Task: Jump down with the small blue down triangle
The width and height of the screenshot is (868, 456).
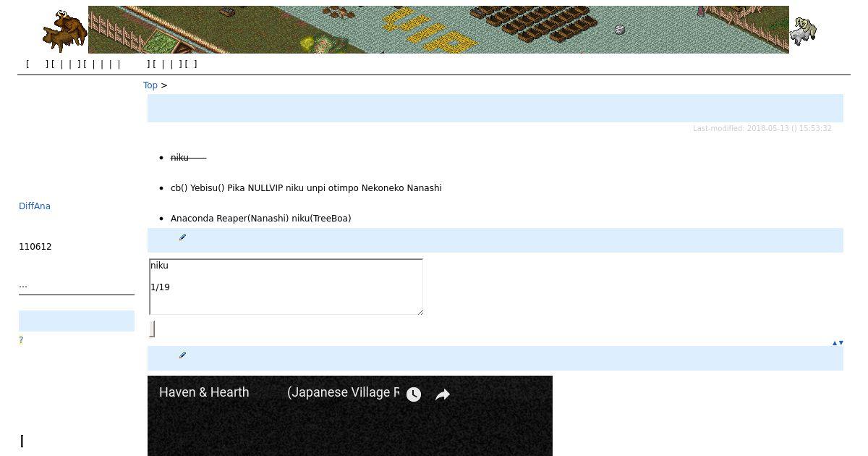Action: [x=841, y=343]
